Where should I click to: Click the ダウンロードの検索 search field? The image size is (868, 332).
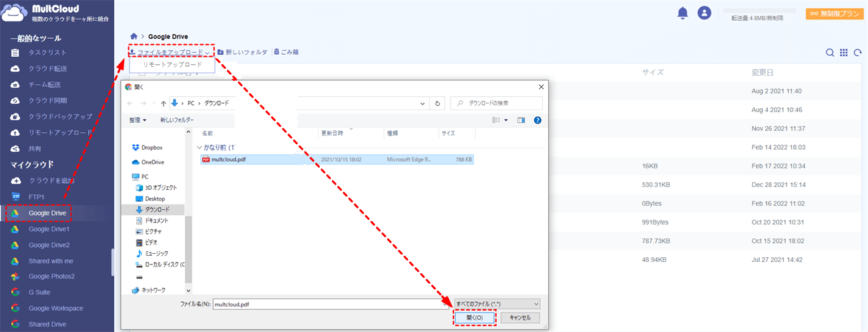click(x=496, y=104)
